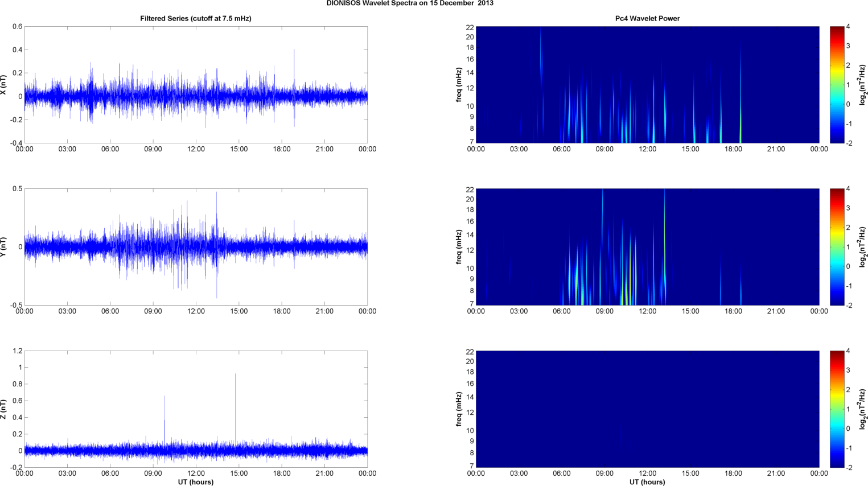Click the 0.6 tick on the X (nT) axis

(x=17, y=27)
